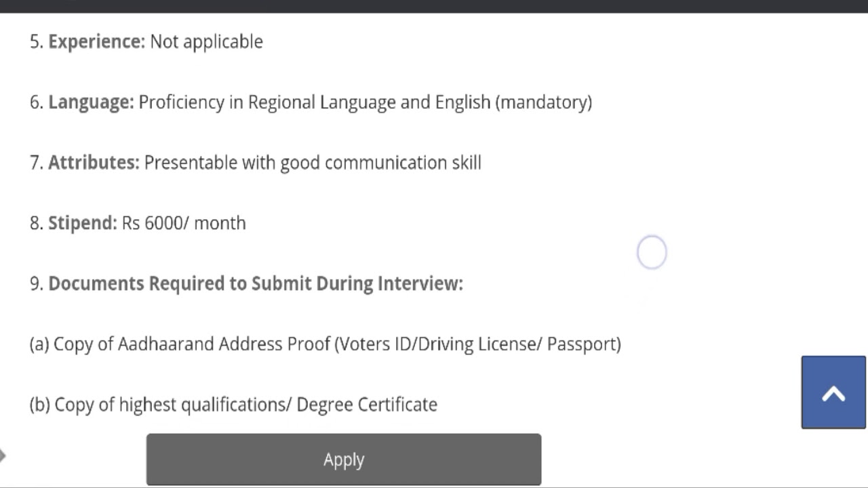Viewport: 868px width, 488px height.
Task: Click 'Documents Required to Submit During Interview' heading
Action: pyautogui.click(x=255, y=283)
